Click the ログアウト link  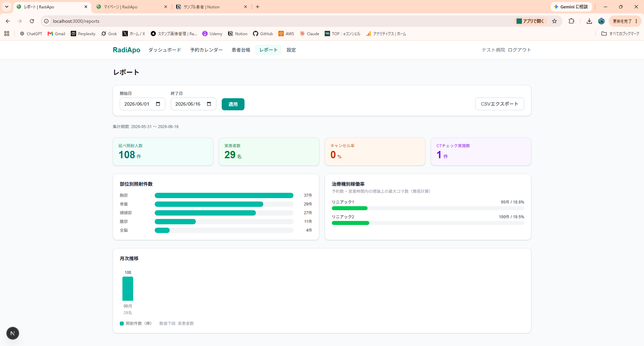click(x=519, y=50)
